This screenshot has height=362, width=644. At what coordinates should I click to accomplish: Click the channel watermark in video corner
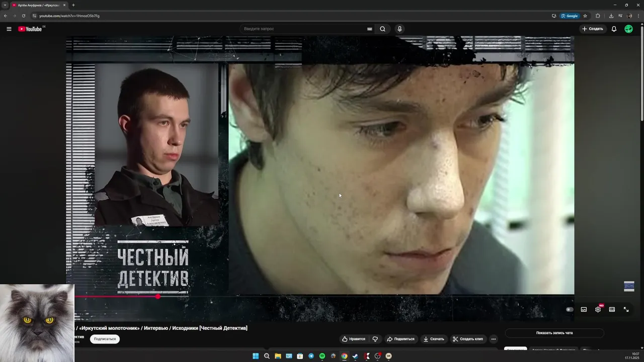point(629,286)
